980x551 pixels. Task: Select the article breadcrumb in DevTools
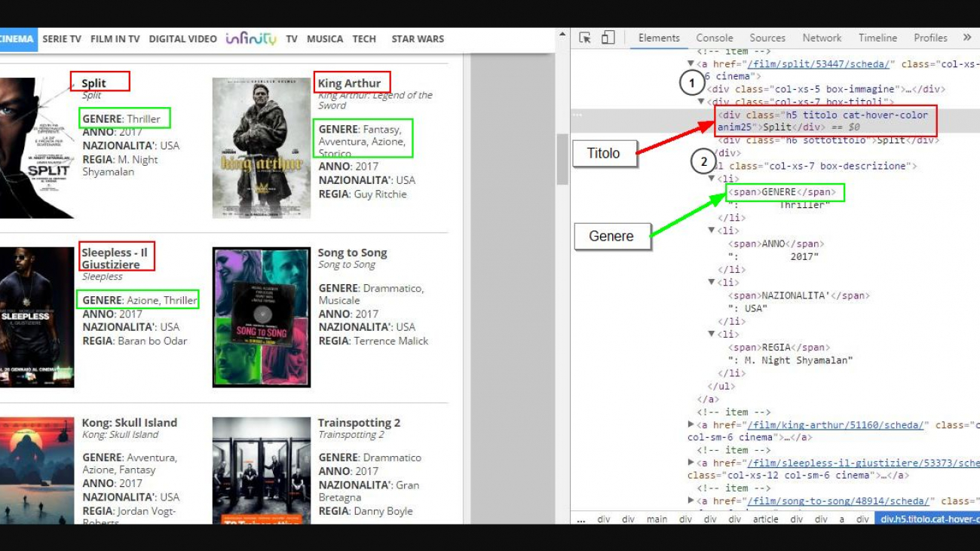[765, 519]
